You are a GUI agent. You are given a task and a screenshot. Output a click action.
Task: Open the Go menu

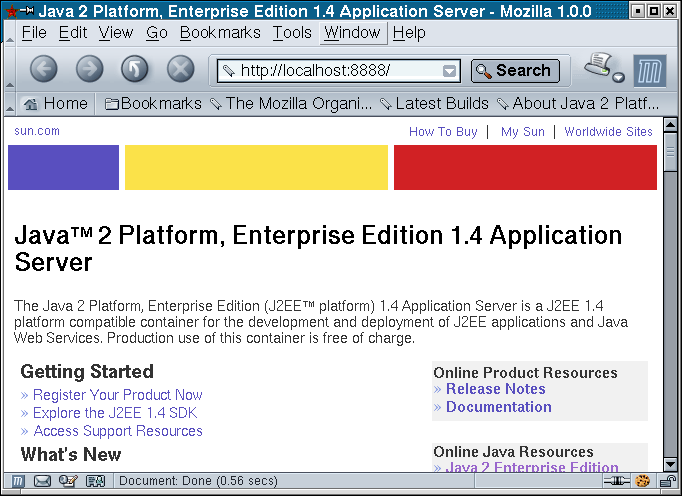point(157,33)
